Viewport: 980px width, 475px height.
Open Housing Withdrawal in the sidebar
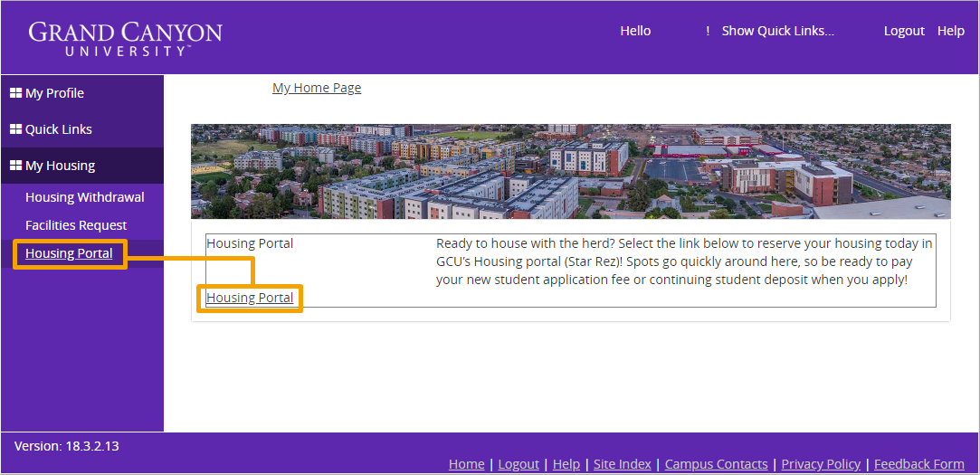coord(85,197)
